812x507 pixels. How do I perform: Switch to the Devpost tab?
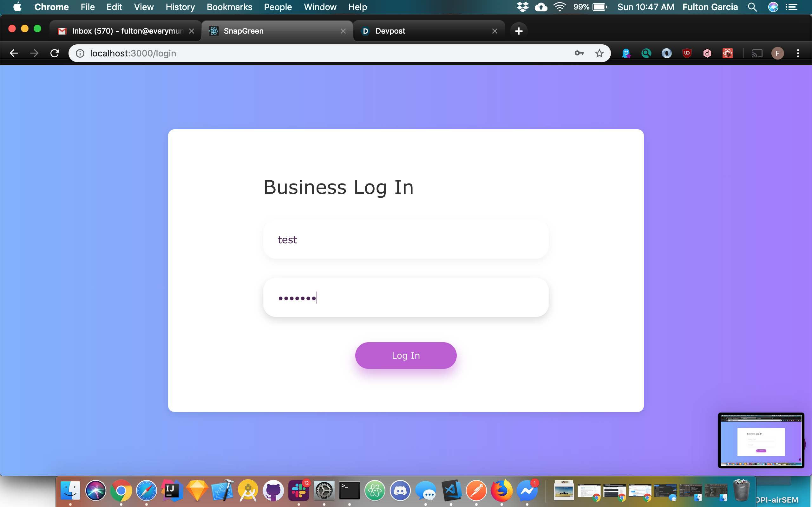pyautogui.click(x=426, y=31)
